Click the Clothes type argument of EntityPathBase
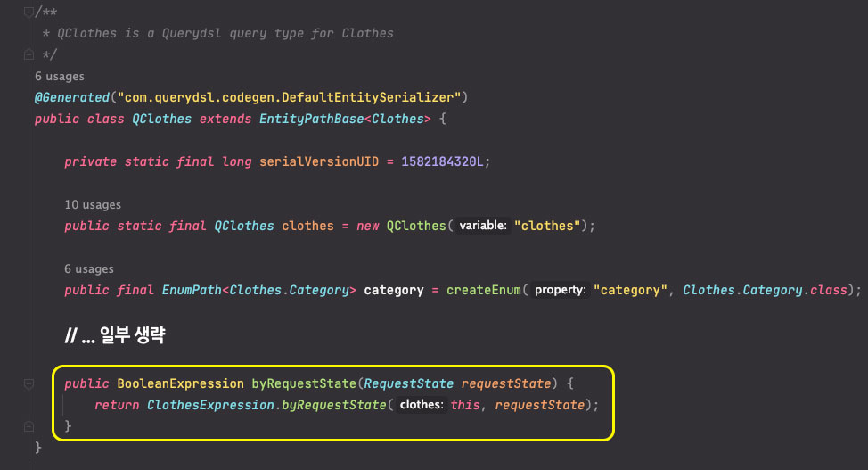This screenshot has width=868, height=470. click(397, 120)
